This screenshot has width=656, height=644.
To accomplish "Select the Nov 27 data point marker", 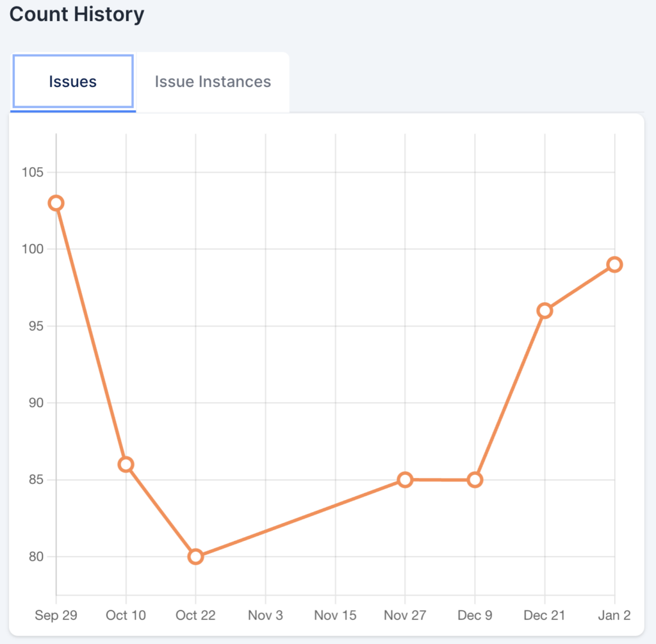I will [405, 479].
